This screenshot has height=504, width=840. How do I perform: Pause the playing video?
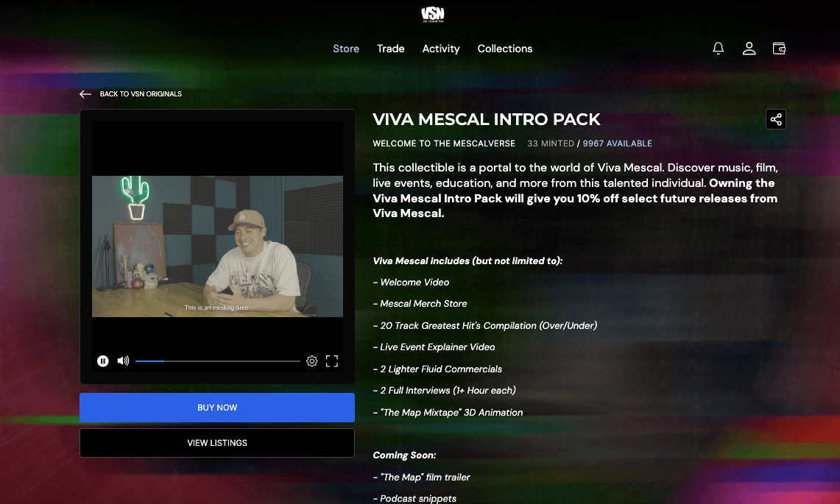point(103,361)
